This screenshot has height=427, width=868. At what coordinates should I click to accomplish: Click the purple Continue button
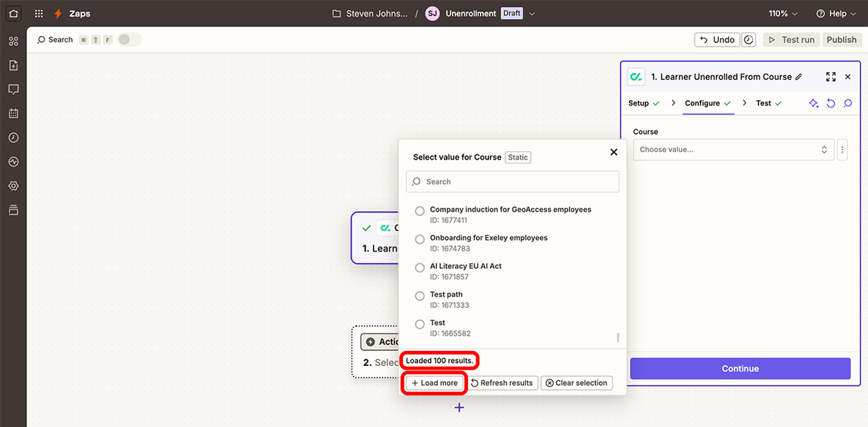coord(740,368)
